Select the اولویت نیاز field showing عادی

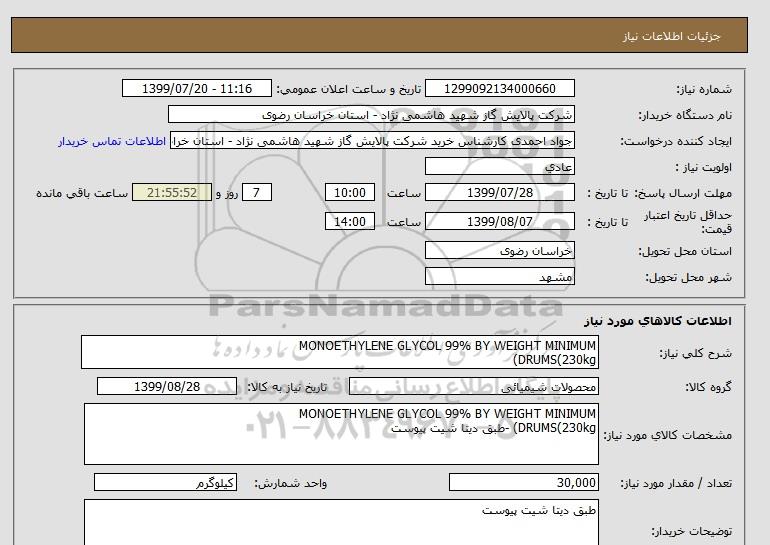point(500,167)
